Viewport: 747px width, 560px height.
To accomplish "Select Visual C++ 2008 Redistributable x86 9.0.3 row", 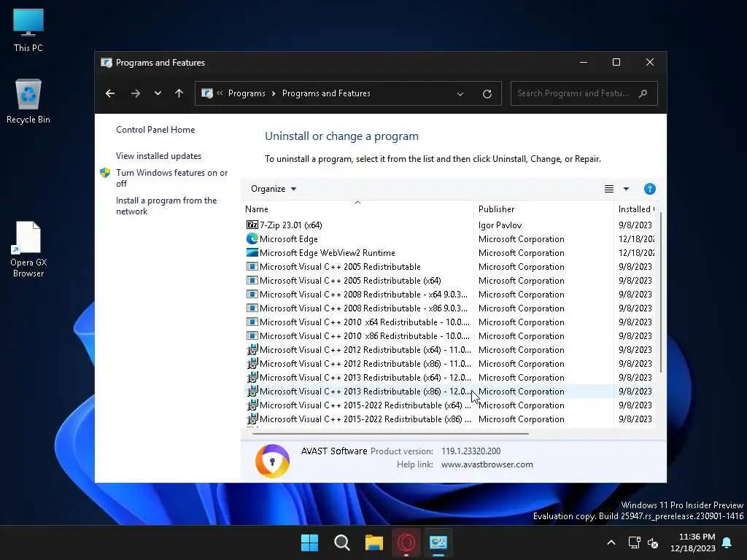I will 450,308.
